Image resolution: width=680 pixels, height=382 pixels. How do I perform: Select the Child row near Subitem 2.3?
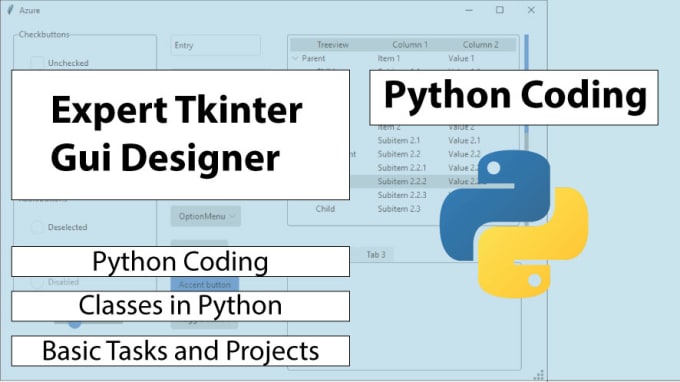[x=325, y=209]
